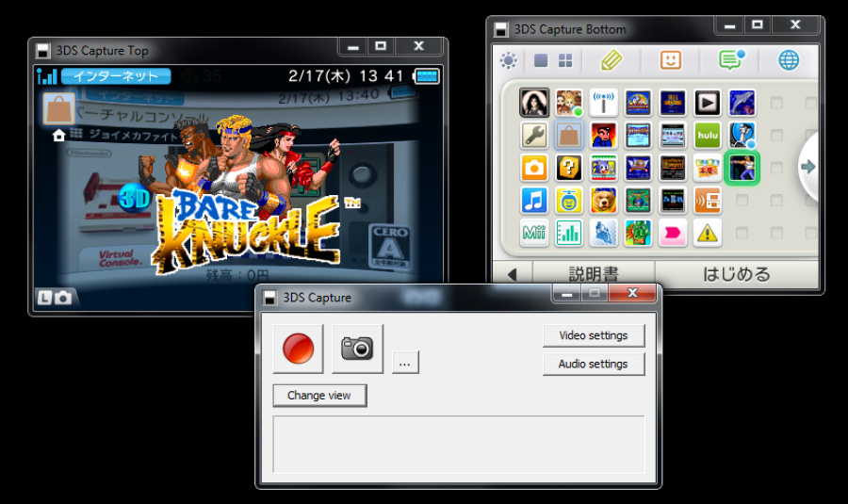The image size is (848, 504).
Task: Launch the Hulu app
Action: tap(708, 136)
